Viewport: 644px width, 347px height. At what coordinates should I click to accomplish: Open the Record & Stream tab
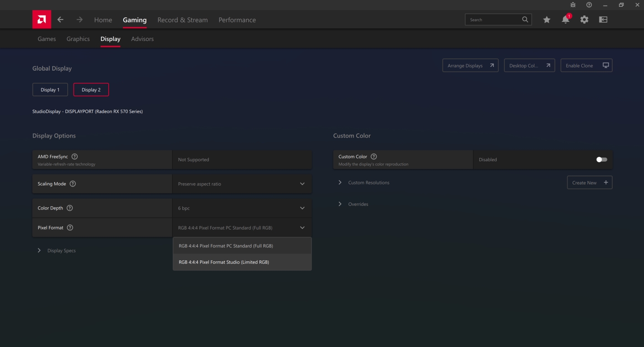coord(182,20)
